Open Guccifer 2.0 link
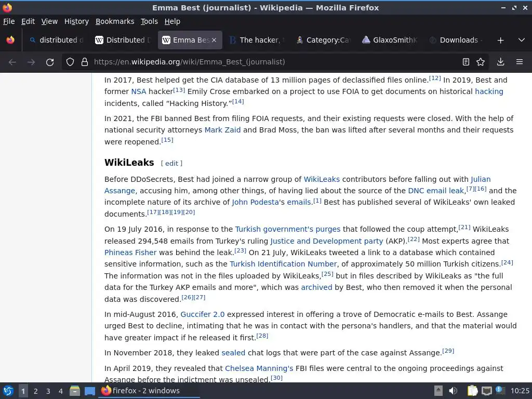Viewport: 532px width, 399px height. pos(202,314)
